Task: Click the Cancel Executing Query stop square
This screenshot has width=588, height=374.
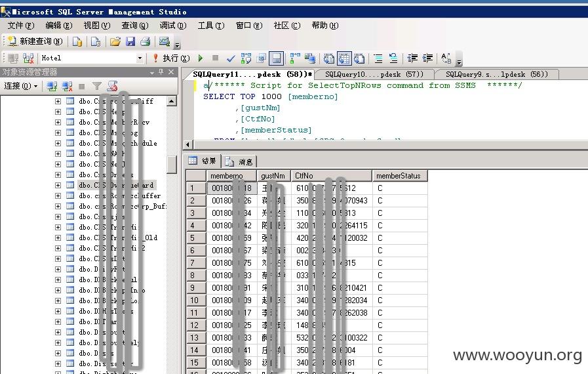Action: point(215,58)
